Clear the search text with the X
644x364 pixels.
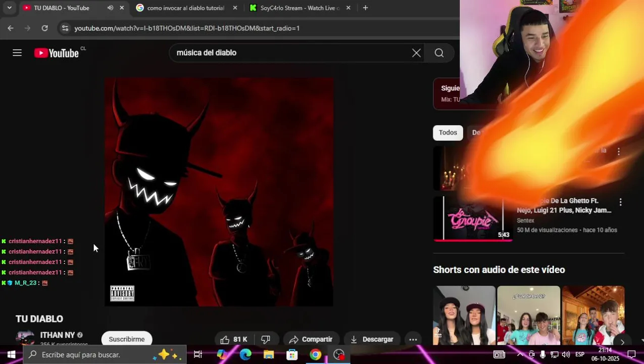416,53
